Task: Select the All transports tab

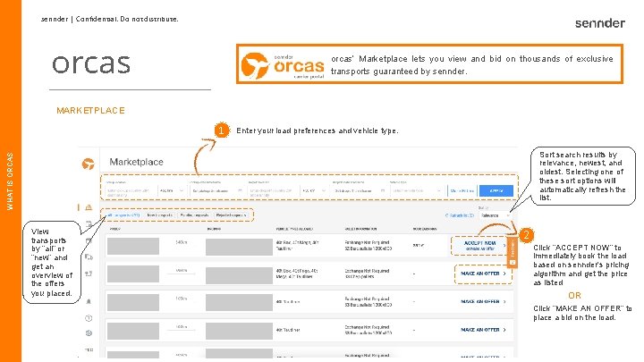Action: point(123,215)
